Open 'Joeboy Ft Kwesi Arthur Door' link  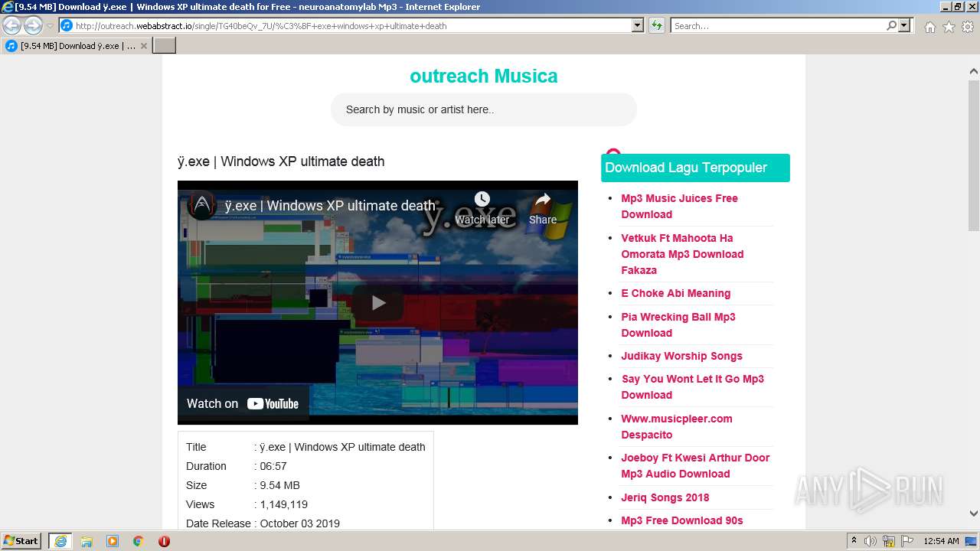coord(695,465)
